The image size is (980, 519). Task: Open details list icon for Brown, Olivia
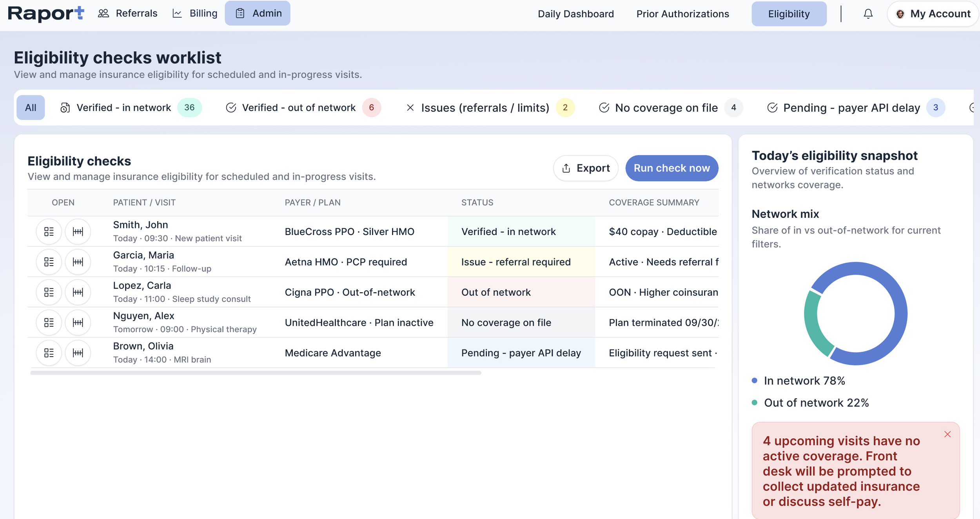[x=49, y=353]
